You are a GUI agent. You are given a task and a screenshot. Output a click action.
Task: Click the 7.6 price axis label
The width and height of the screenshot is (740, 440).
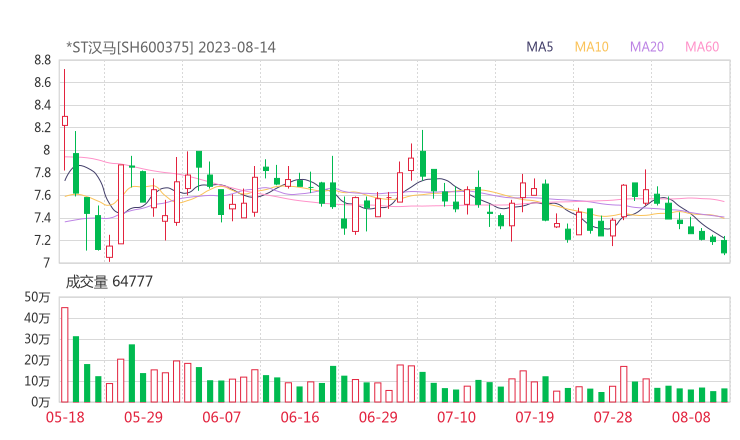coord(42,195)
